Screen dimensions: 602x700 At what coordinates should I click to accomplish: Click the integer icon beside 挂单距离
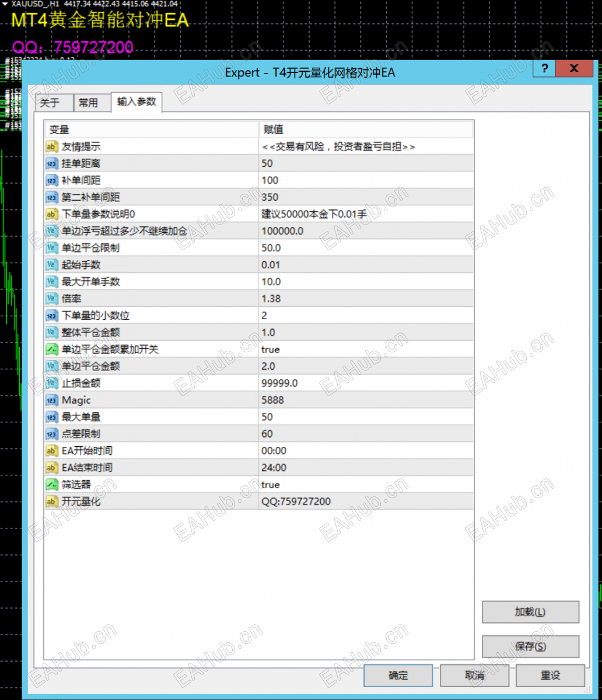52,163
